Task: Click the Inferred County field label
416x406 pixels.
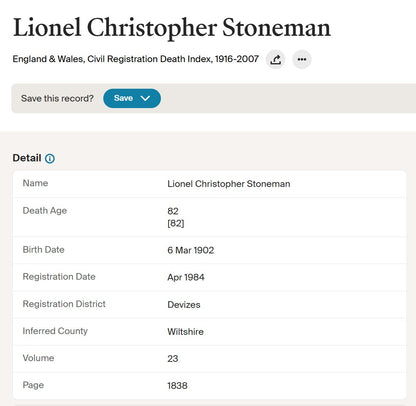Action: tap(55, 331)
